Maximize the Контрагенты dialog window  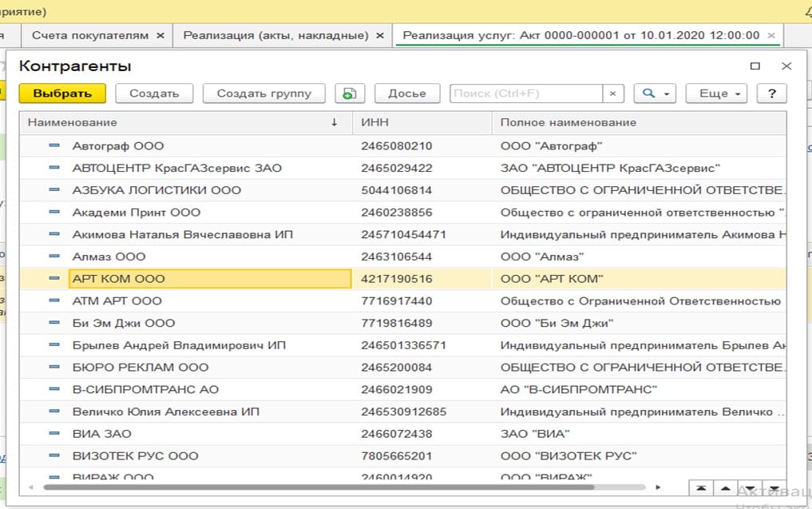coord(755,66)
